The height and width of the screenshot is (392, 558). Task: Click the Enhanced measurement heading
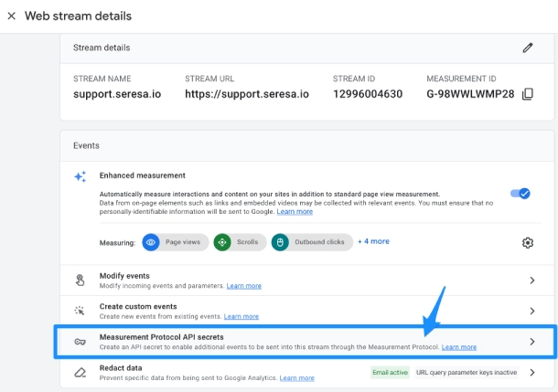click(x=143, y=175)
